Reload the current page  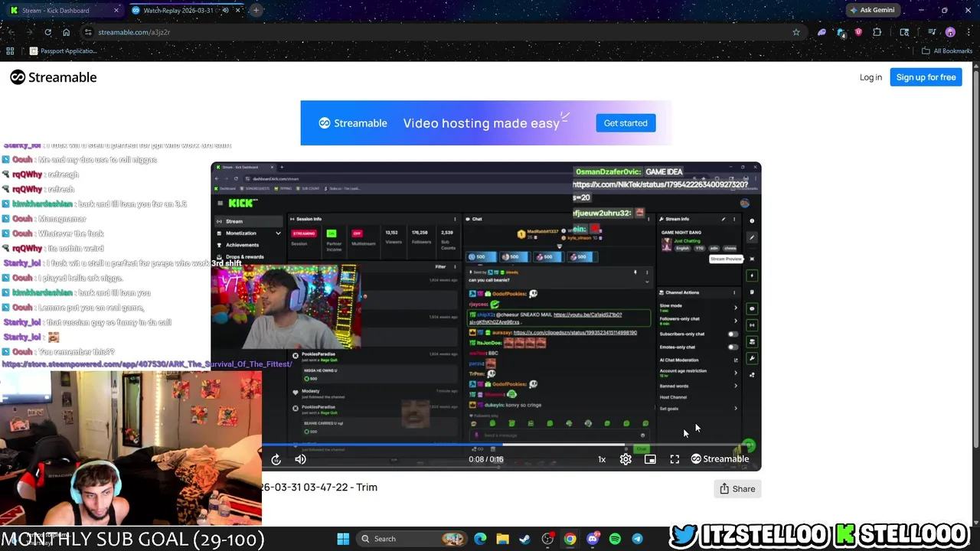(x=47, y=32)
